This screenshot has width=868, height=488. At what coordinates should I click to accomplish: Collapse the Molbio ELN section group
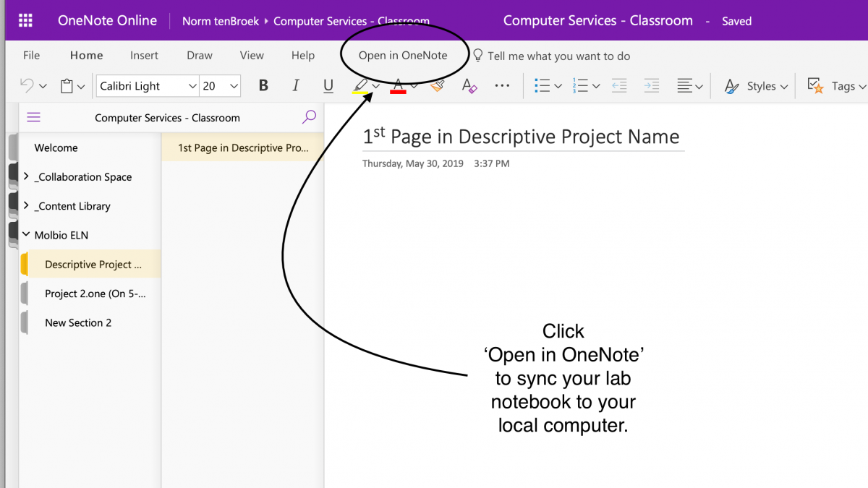click(x=26, y=235)
